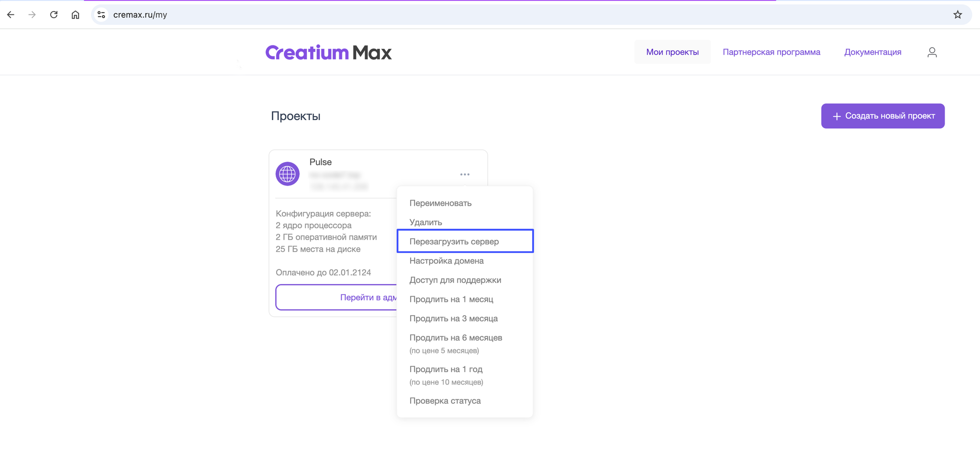
Task: Open Партнерская программа link
Action: click(x=771, y=52)
